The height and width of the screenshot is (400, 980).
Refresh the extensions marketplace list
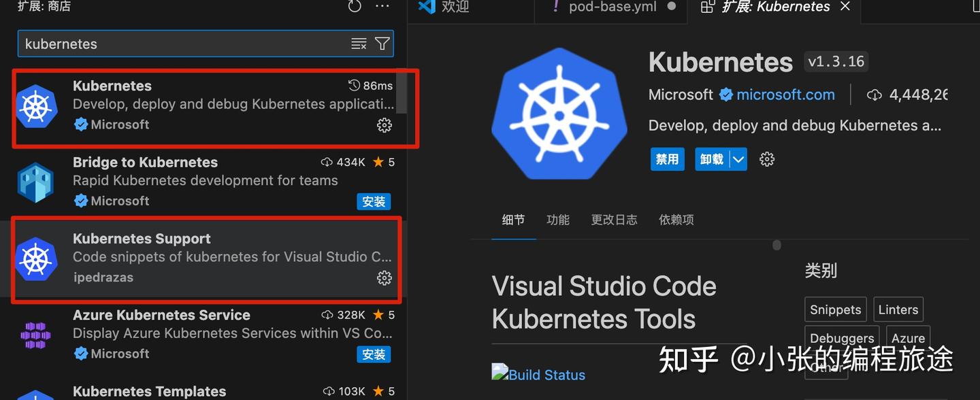tap(355, 7)
